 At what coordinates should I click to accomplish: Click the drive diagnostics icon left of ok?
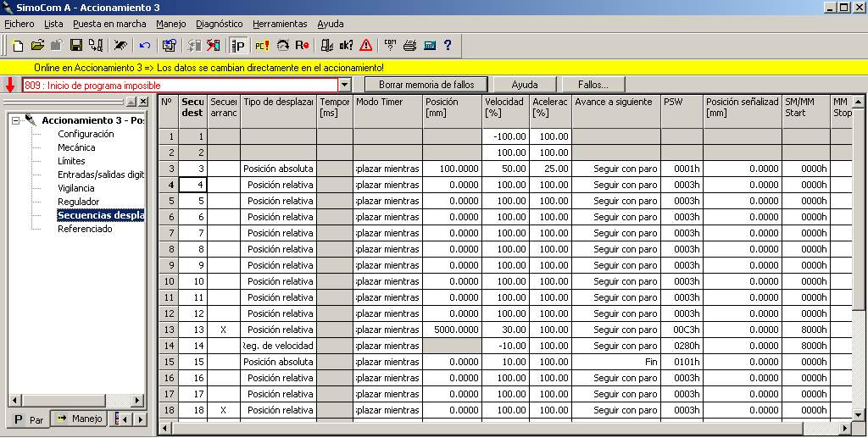pyautogui.click(x=327, y=46)
